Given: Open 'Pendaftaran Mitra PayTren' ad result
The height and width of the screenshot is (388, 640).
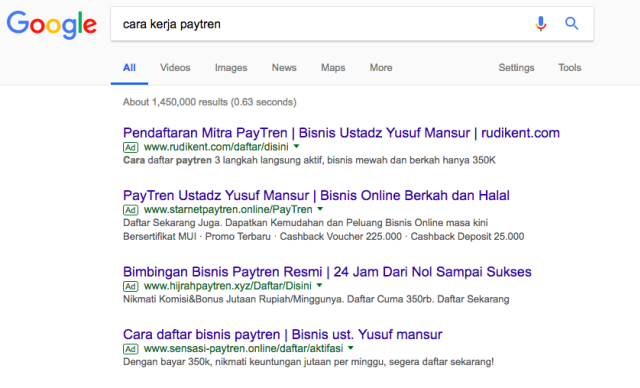Looking at the screenshot, I should (x=341, y=133).
